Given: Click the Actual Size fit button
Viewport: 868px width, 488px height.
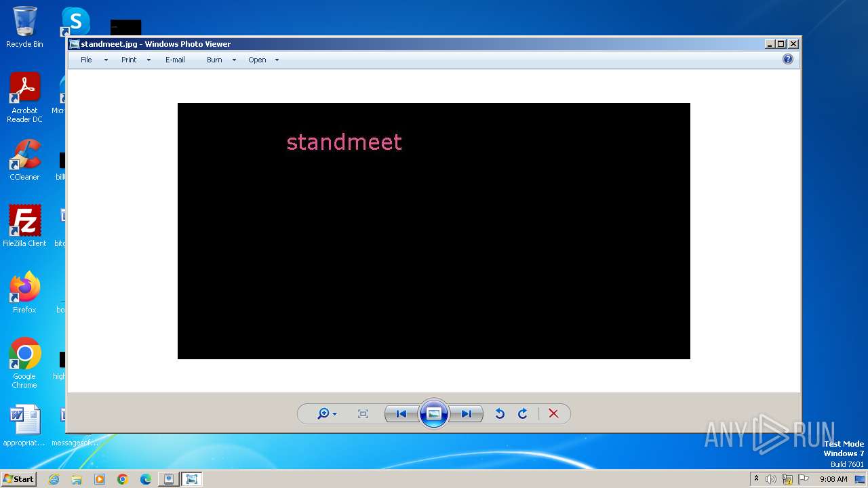Looking at the screenshot, I should click(x=363, y=413).
